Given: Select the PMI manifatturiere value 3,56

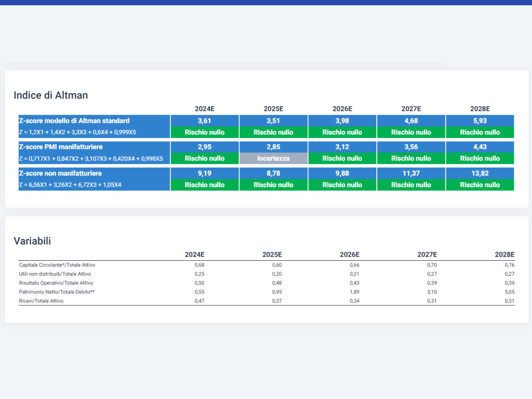Looking at the screenshot, I should point(411,147).
